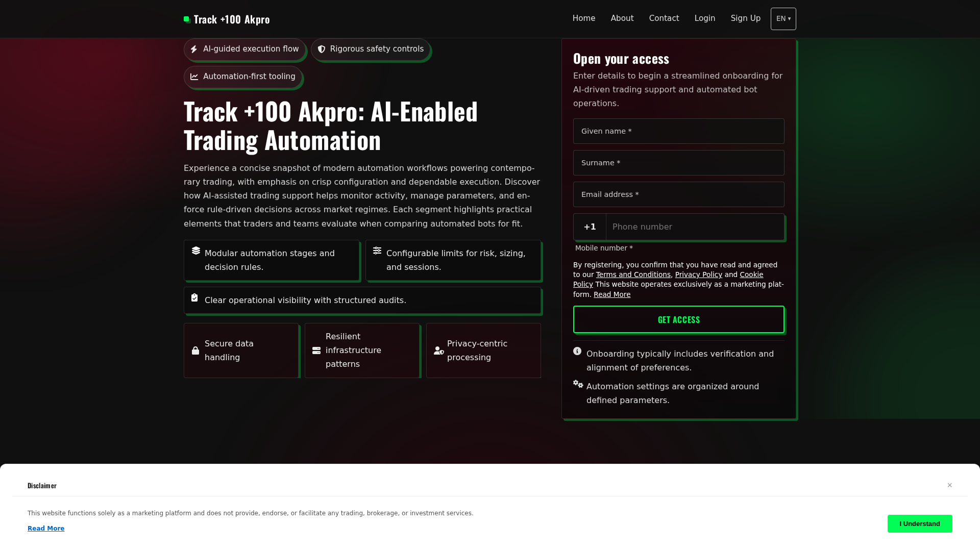The height and width of the screenshot is (551, 980).
Task: Click text 'Clear operational visibility with structured audits.'
Action: point(305,300)
